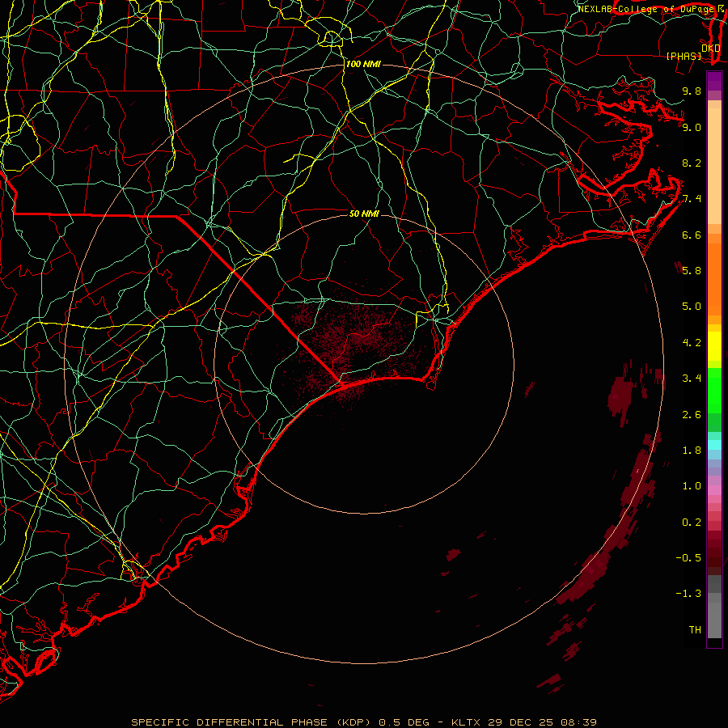Screen dimensions: 728x728
Task: Click the 1.8 value on the color scale
Action: pyautogui.click(x=692, y=451)
